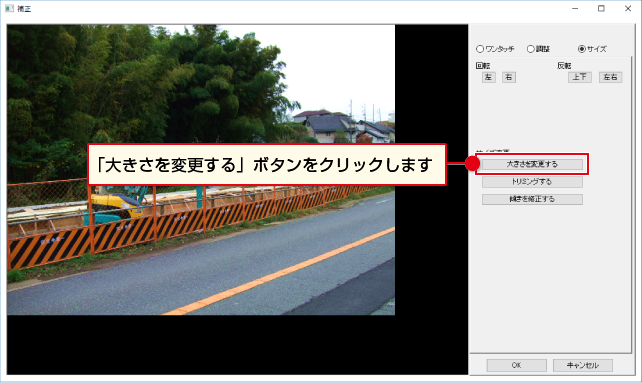The height and width of the screenshot is (383, 642).
Task: Maximize the 補正 window
Action: pyautogui.click(x=601, y=8)
